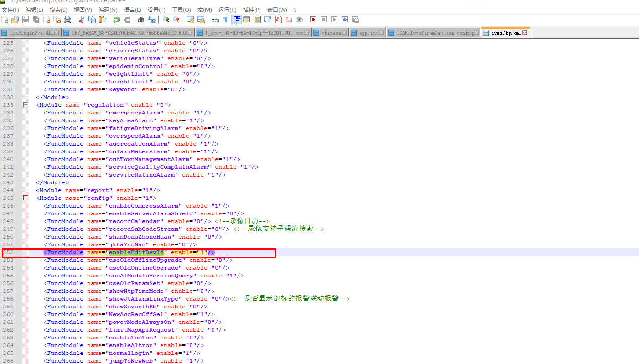Switch to ICAR.IvmsParamSet.exe.config tab

point(433,33)
